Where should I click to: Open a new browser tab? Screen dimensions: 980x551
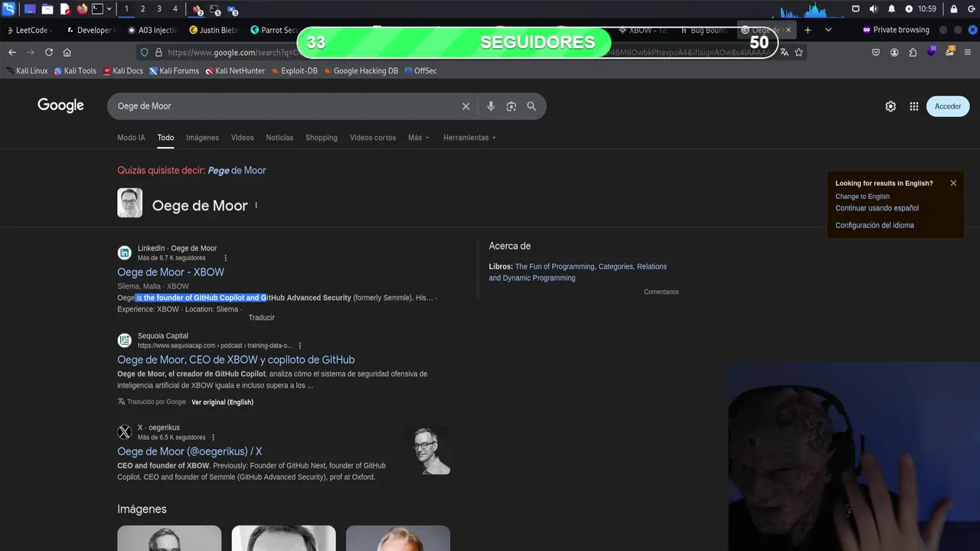coord(807,30)
